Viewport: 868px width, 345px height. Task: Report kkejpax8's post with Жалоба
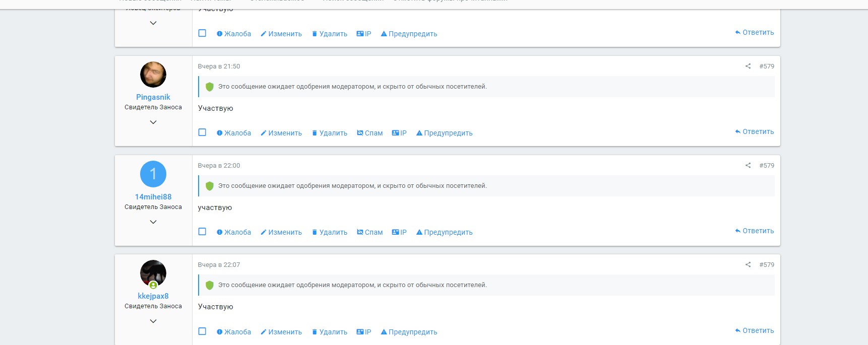(x=234, y=332)
